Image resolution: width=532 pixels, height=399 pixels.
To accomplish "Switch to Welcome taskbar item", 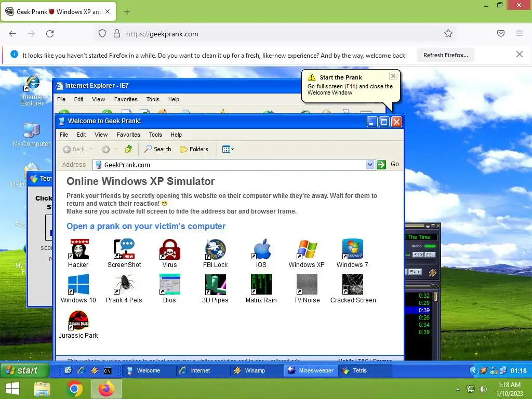I will pyautogui.click(x=148, y=370).
